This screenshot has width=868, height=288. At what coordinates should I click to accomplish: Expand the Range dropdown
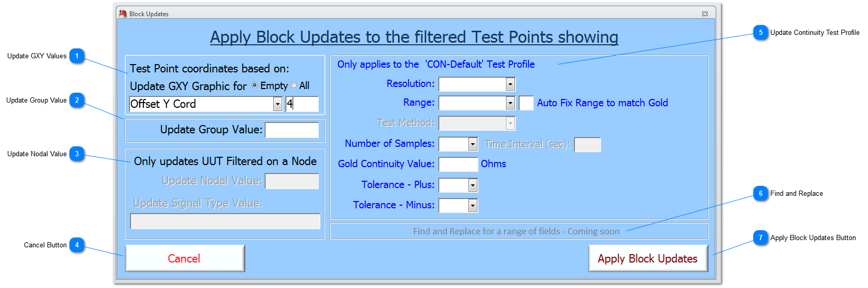tap(510, 103)
